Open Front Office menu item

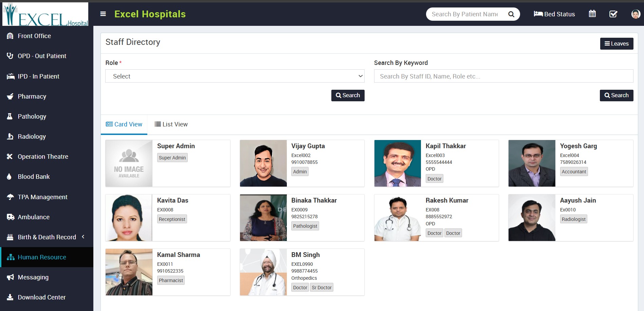[x=34, y=36]
